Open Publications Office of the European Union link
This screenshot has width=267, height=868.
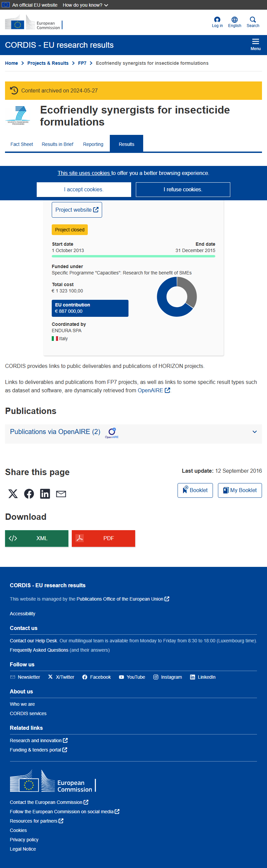coord(123,599)
